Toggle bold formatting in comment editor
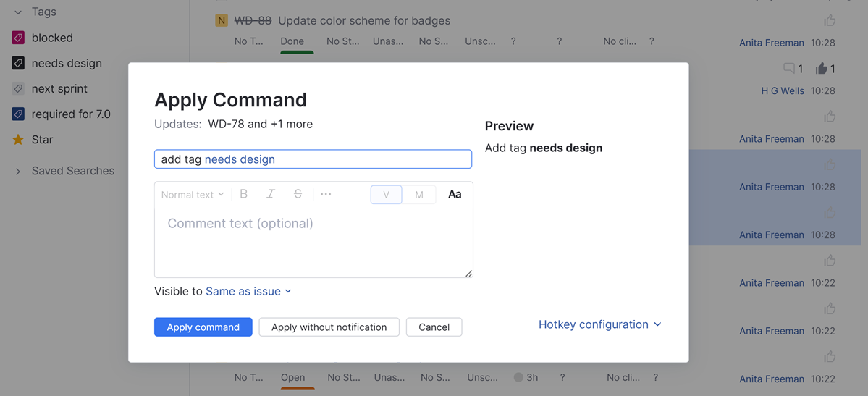The width and height of the screenshot is (868, 396). coord(244,194)
